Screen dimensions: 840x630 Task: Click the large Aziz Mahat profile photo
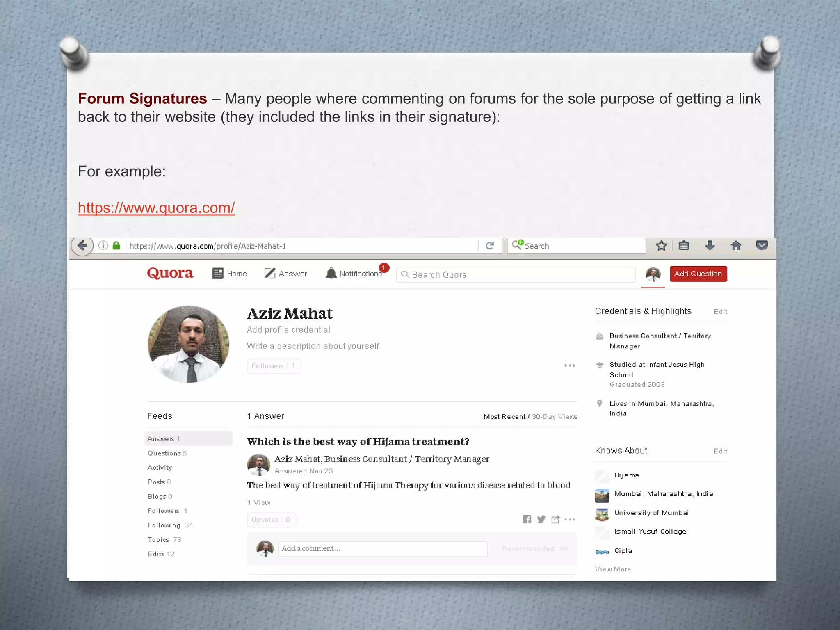189,344
